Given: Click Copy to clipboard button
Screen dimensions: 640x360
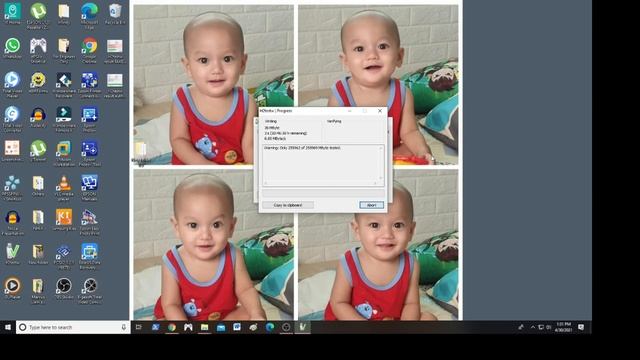Looking at the screenshot, I should pyautogui.click(x=288, y=205).
